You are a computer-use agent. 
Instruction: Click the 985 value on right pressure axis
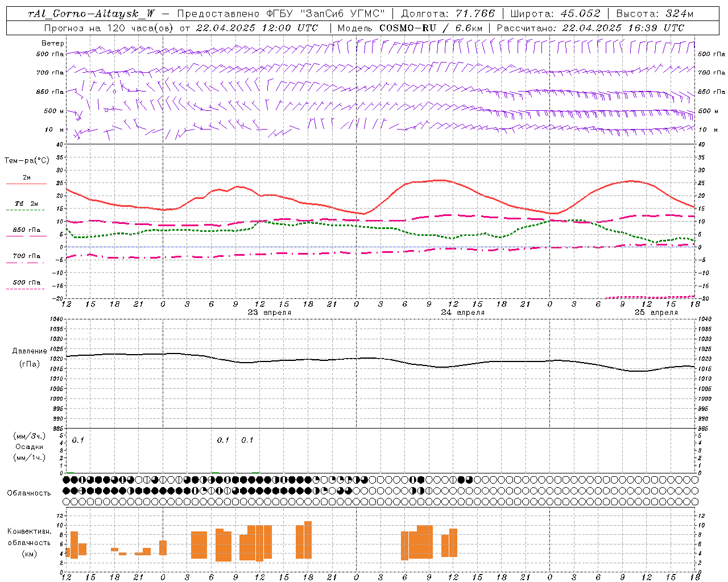pyautogui.click(x=704, y=429)
